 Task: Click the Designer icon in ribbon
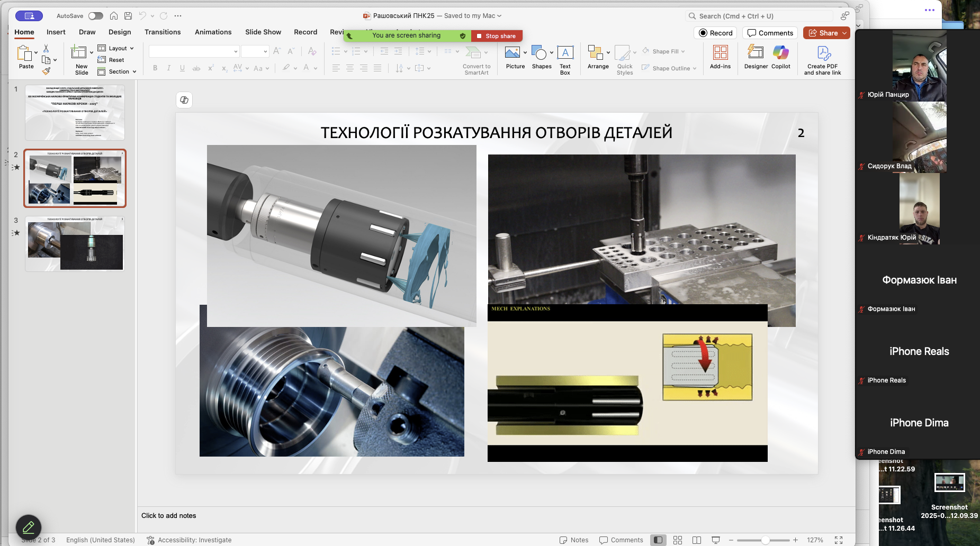[756, 53]
